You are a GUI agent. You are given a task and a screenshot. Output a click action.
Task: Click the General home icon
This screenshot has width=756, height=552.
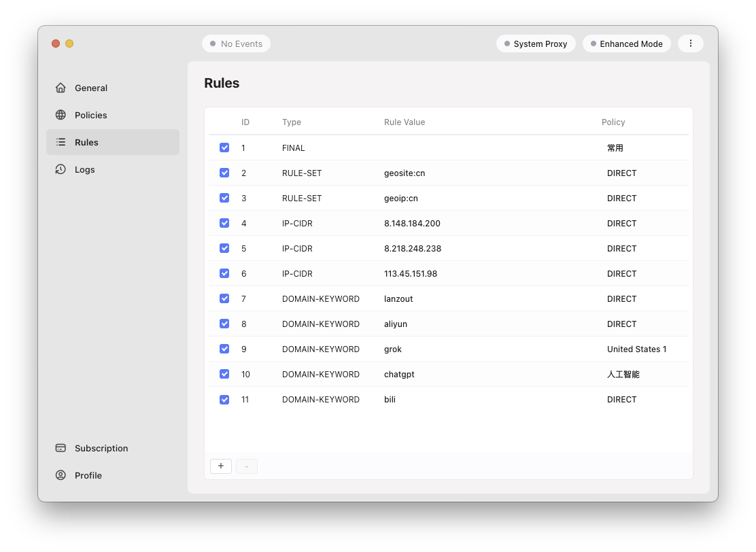coord(61,88)
